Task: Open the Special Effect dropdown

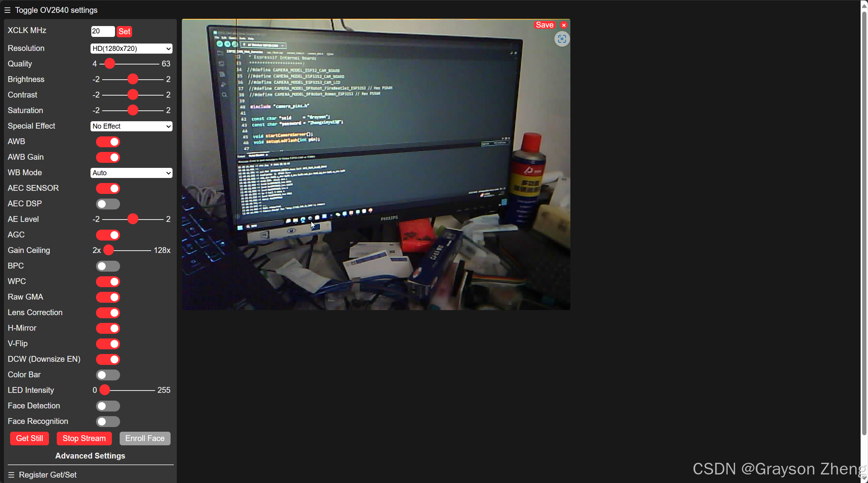Action: tap(131, 126)
